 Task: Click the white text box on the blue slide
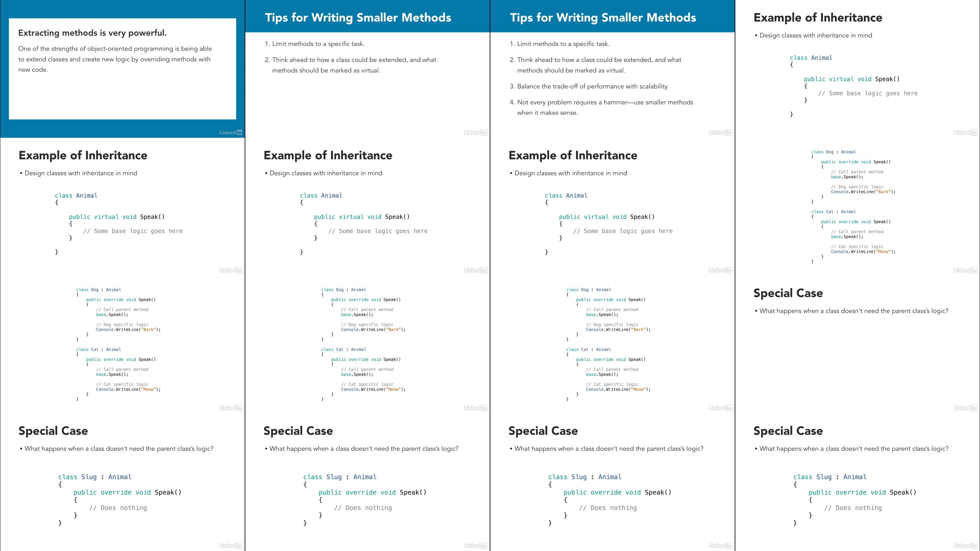tap(123, 69)
